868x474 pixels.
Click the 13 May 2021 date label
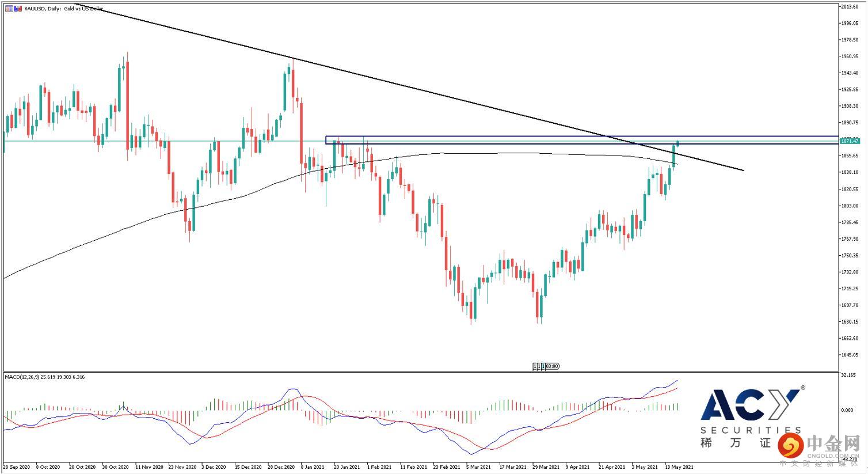pos(679,467)
